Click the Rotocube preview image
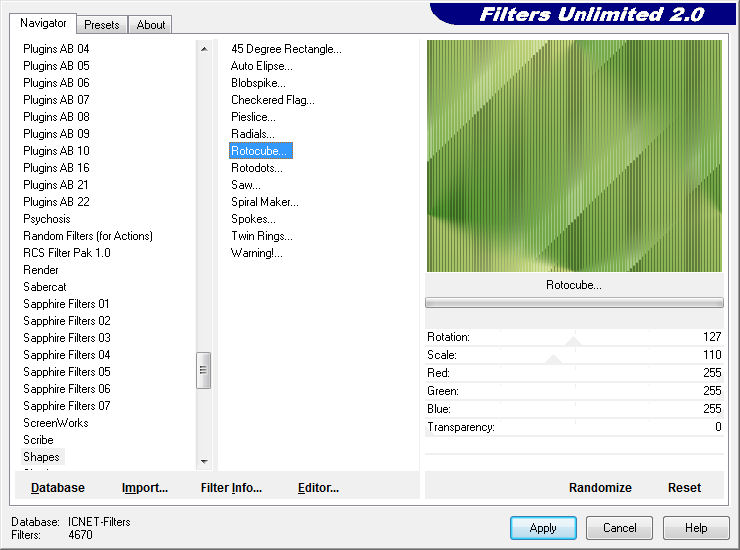740x550 pixels. tap(574, 156)
